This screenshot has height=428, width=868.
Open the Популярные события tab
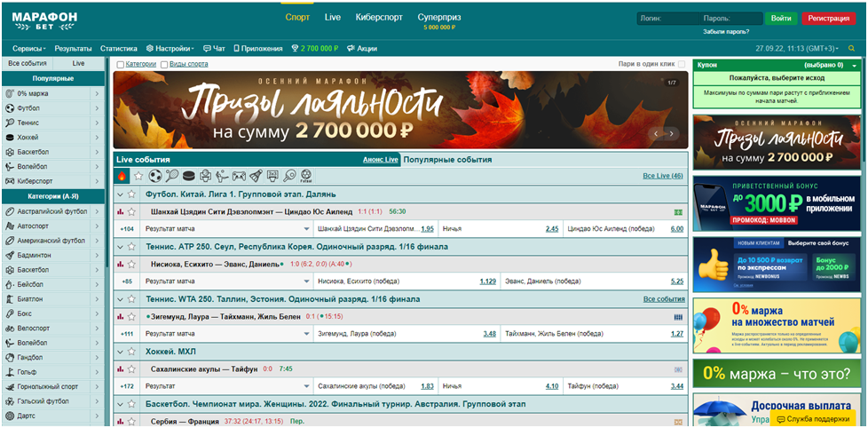pos(447,160)
